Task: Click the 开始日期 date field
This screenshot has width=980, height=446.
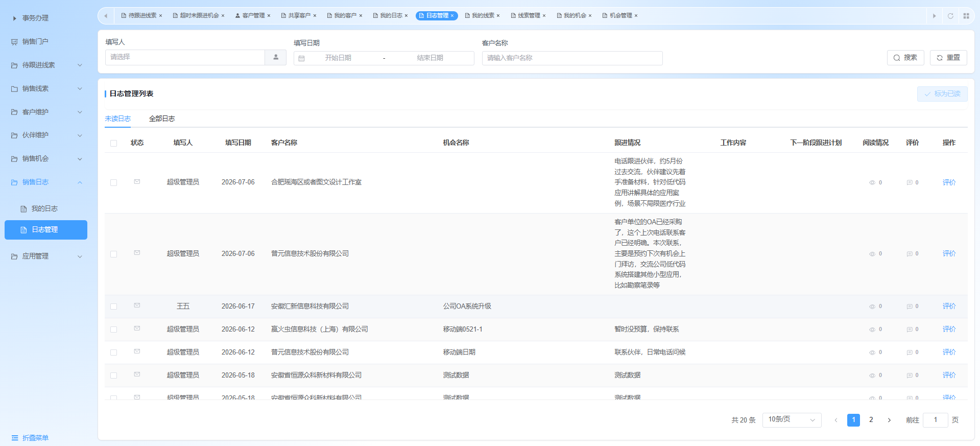Action: click(x=338, y=58)
